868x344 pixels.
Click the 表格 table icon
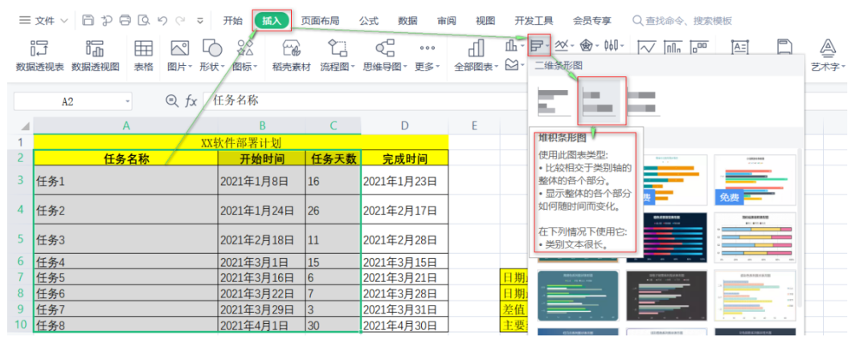(x=144, y=55)
